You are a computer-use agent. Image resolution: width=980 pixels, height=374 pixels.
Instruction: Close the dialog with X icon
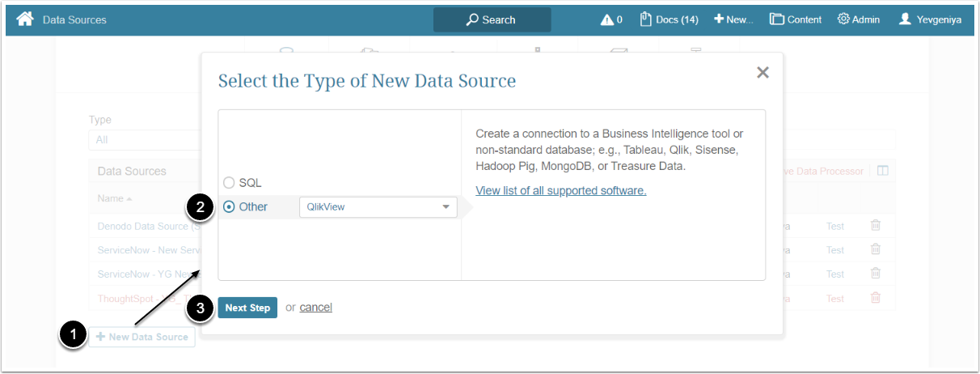click(762, 73)
